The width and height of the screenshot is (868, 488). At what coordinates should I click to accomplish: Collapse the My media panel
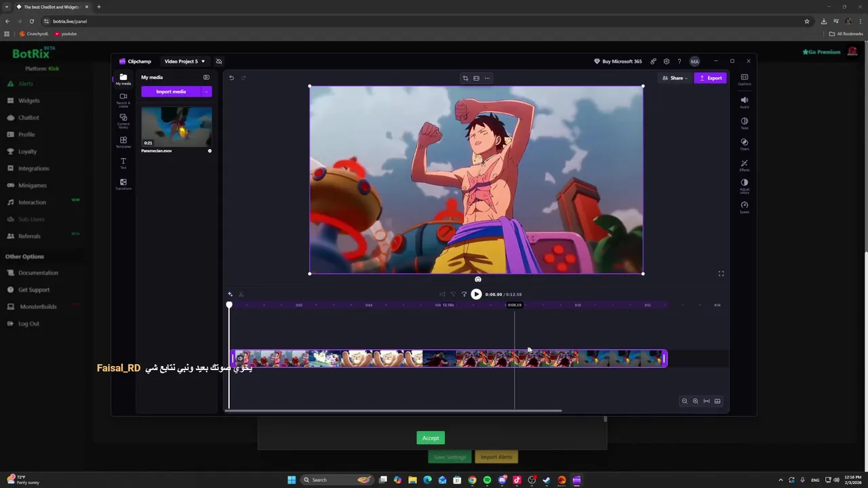206,77
